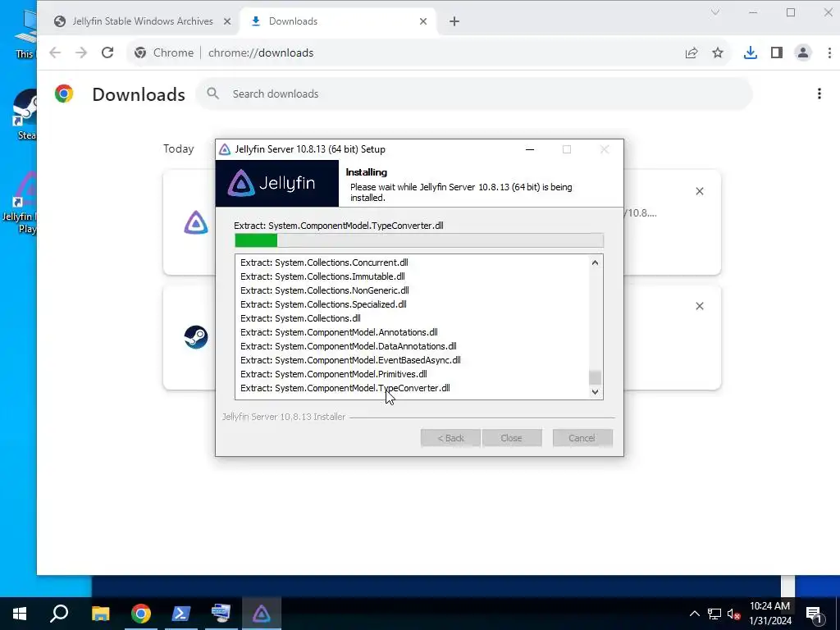The image size is (840, 630).
Task: Reload the page with the refresh icon
Action: [x=107, y=52]
